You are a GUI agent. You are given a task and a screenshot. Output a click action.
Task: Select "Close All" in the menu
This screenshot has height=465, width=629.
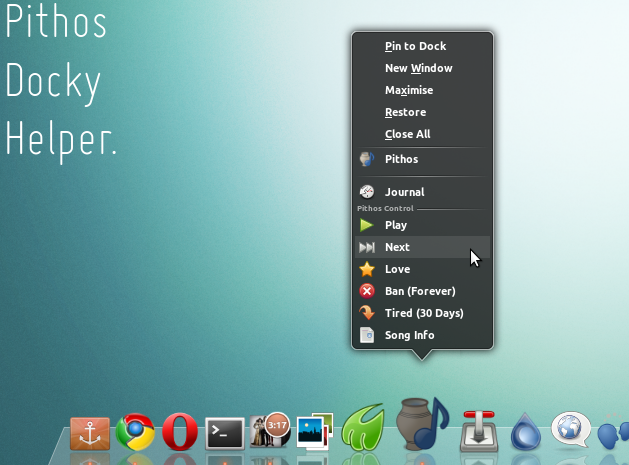pyautogui.click(x=422, y=134)
